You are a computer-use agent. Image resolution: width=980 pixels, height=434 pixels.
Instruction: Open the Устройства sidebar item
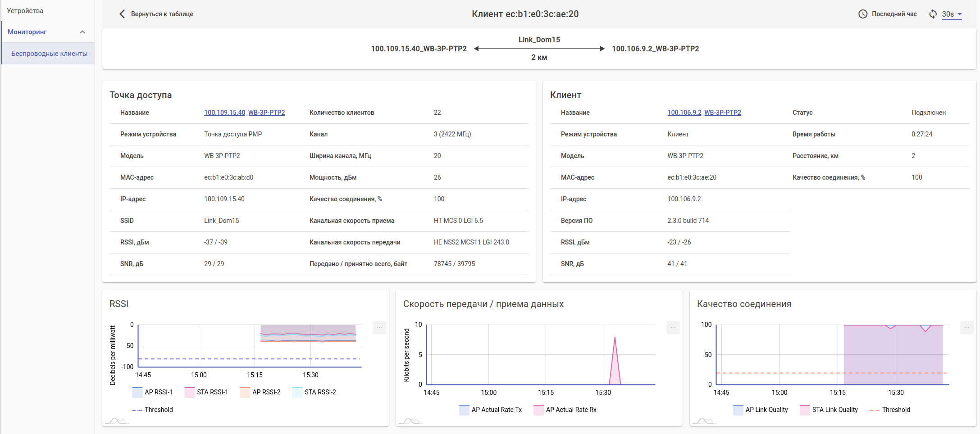tap(25, 11)
